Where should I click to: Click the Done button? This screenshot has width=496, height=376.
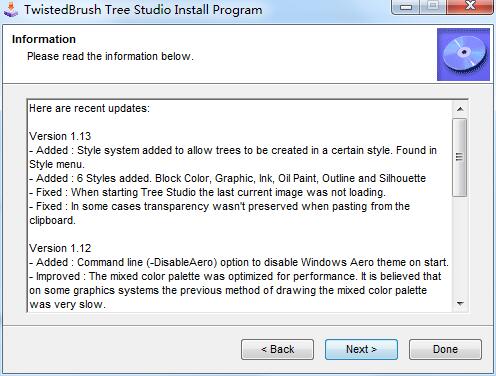point(445,349)
